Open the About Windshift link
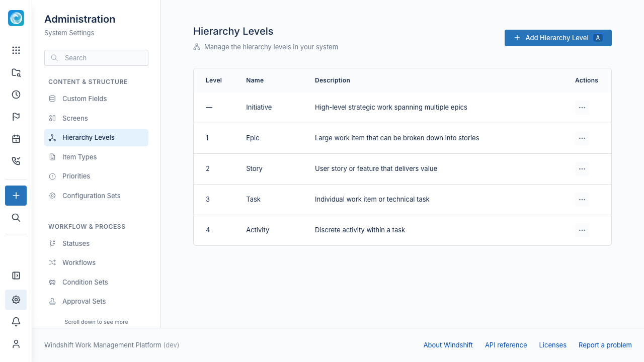 (x=448, y=345)
